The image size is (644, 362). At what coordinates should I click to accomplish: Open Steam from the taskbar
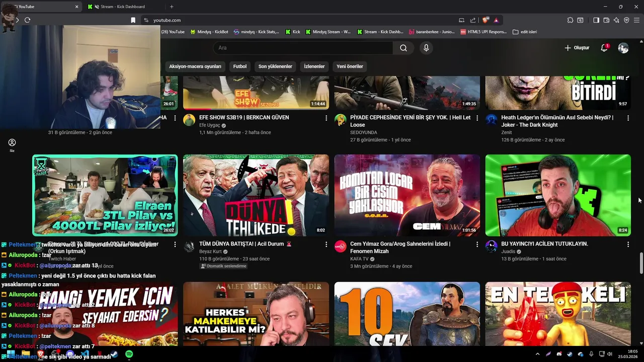tap(114, 354)
